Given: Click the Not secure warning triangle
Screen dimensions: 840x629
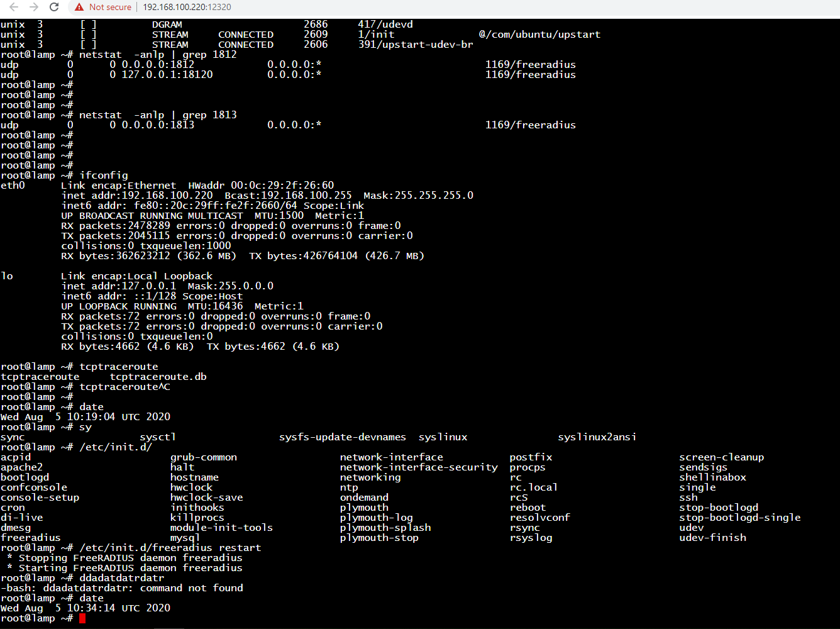Looking at the screenshot, I should pos(79,7).
